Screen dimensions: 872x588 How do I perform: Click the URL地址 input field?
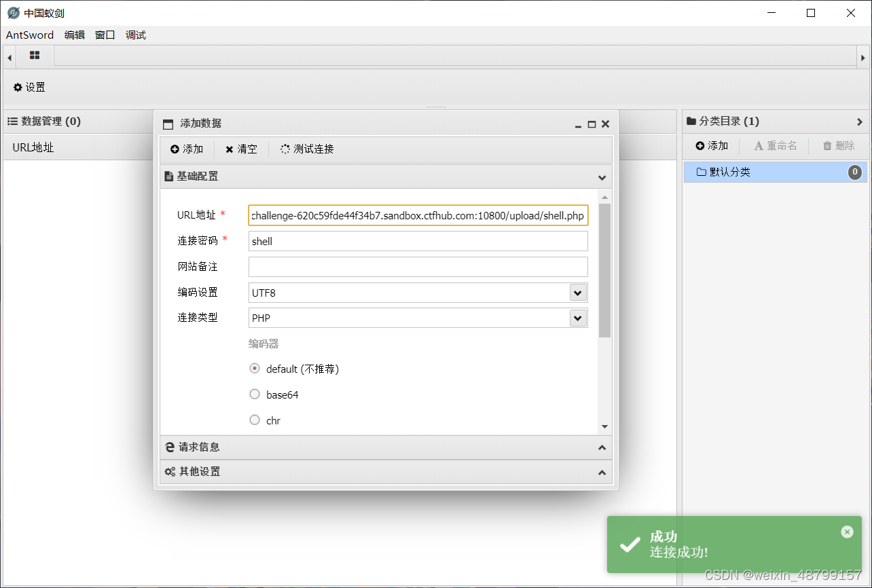click(x=418, y=216)
